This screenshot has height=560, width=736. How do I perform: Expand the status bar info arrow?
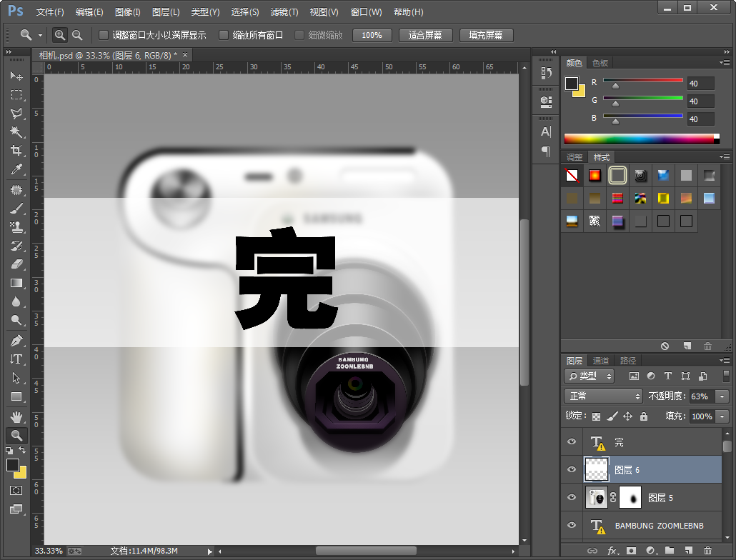click(209, 551)
